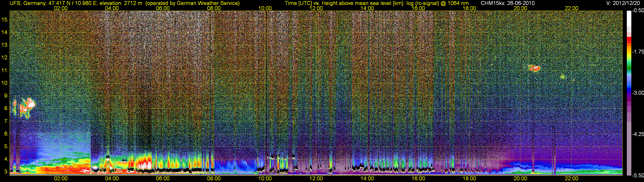This screenshot has height=182, width=644.
Task: Click the "7." km height axis label
Action: (x=6, y=121)
